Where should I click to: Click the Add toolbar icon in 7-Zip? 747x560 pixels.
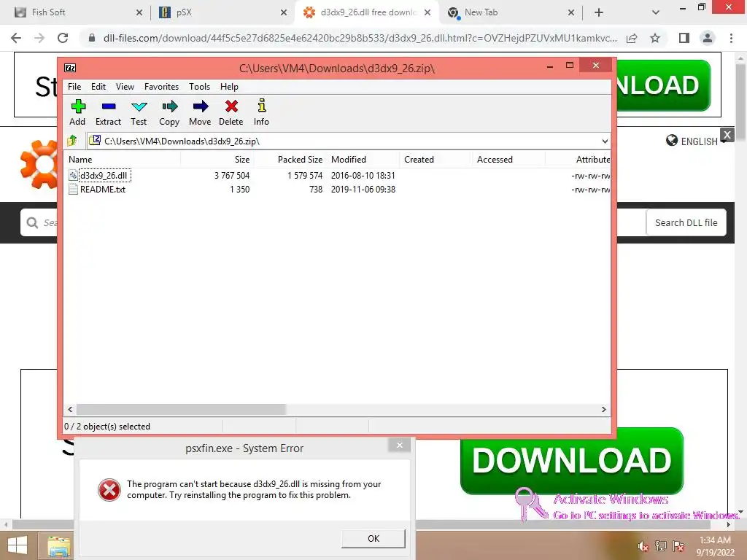77,106
